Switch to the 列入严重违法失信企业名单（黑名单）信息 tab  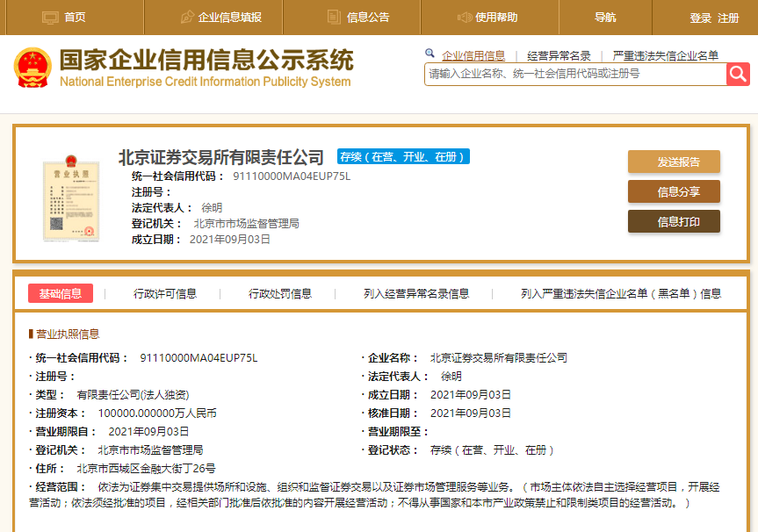[621, 294]
